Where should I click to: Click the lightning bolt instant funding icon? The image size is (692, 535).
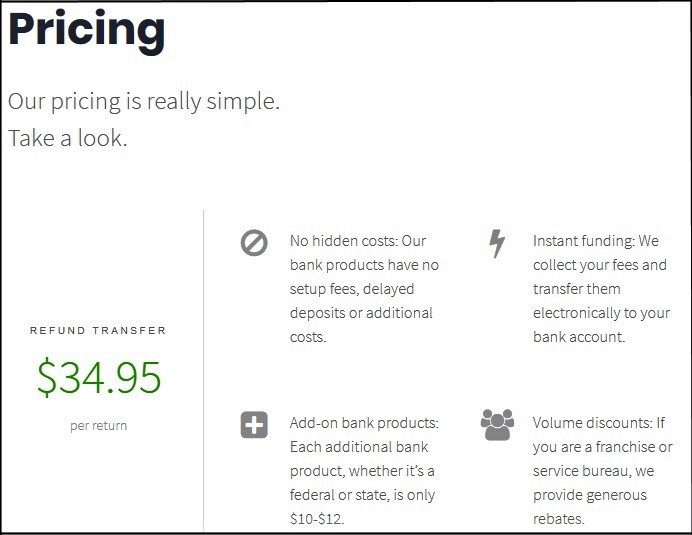click(x=496, y=243)
